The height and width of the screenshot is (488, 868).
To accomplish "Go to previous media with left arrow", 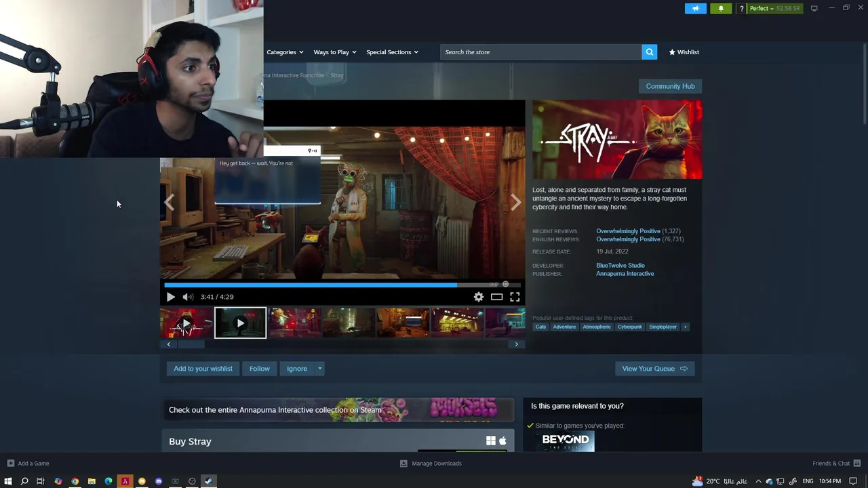I will point(169,203).
